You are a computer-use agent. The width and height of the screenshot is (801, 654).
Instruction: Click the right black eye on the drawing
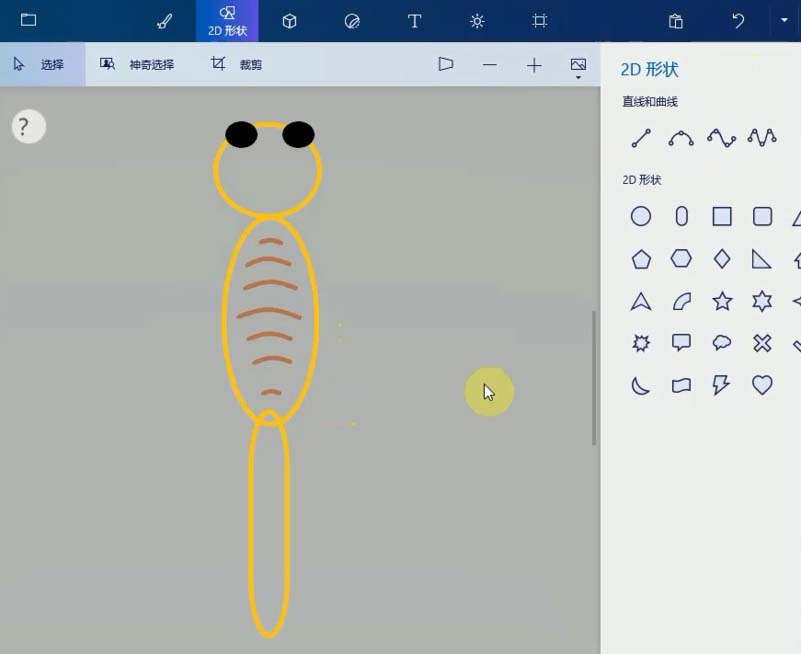[x=298, y=134]
